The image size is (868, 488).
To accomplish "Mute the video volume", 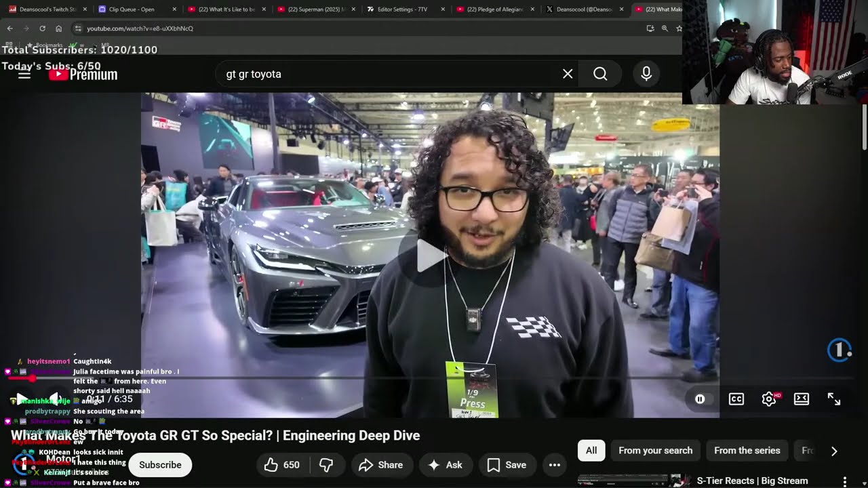I will (x=56, y=399).
